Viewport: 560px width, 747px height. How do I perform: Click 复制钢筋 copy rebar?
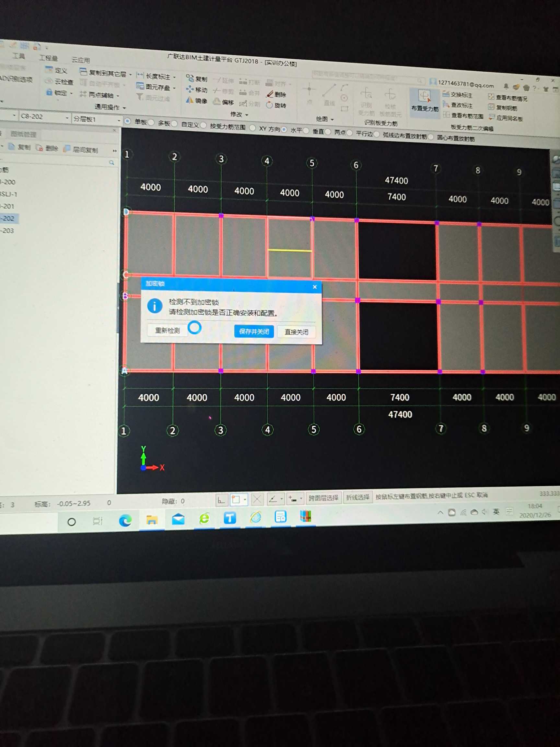(x=503, y=108)
